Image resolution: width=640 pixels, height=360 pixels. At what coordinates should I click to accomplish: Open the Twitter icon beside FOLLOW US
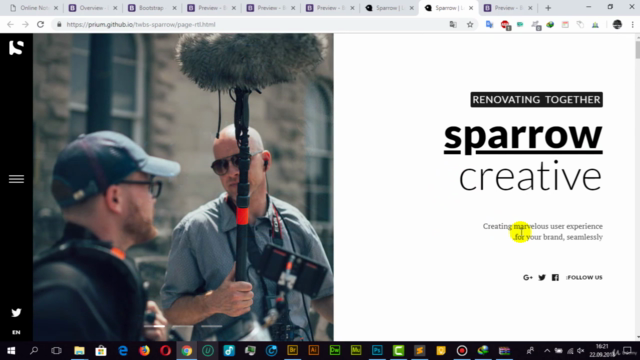pyautogui.click(x=542, y=278)
